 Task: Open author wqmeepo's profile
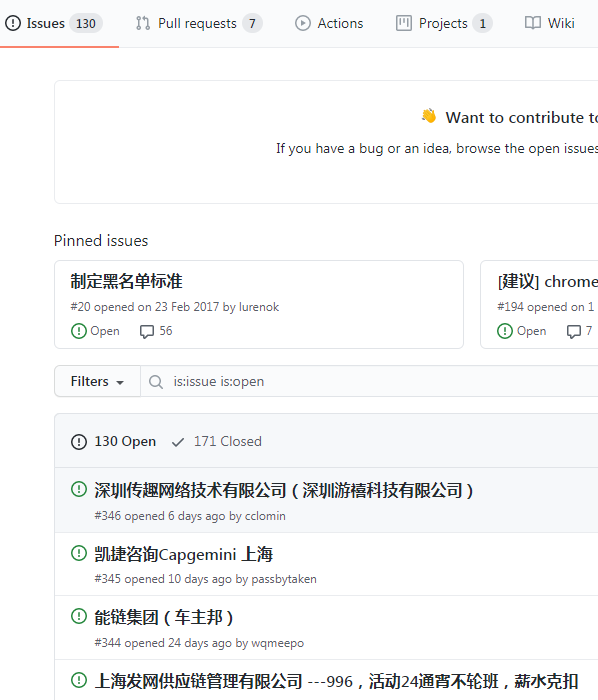(278, 643)
